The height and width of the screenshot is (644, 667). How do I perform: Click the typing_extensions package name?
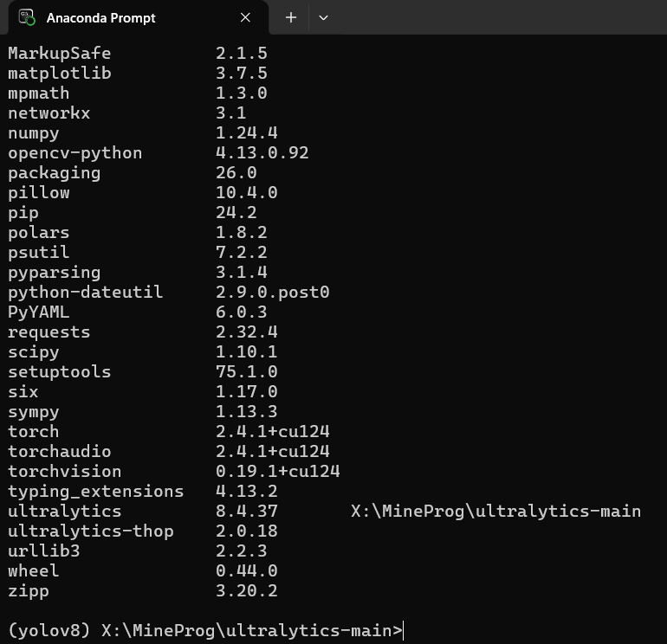pos(95,492)
